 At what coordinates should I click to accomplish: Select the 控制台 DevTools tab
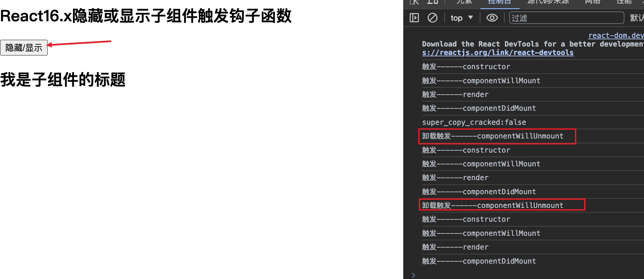coord(499,2)
